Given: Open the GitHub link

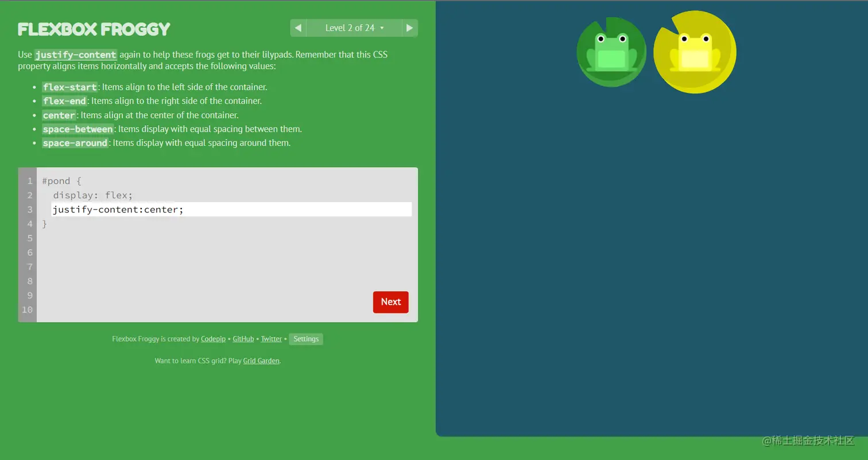Looking at the screenshot, I should (x=243, y=339).
